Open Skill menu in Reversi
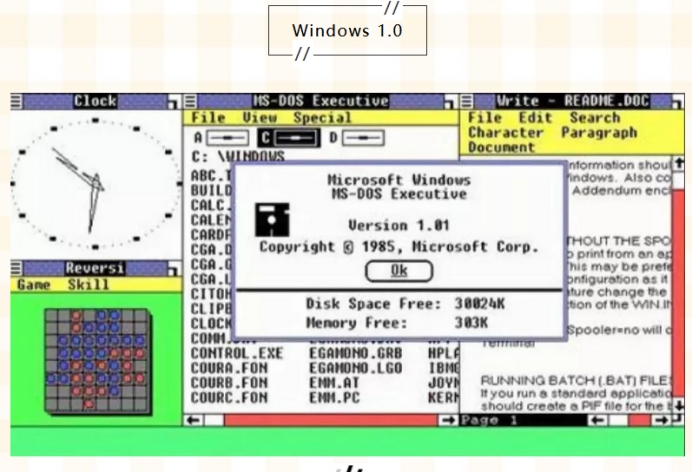Viewport: 692px width, 473px height. [88, 285]
